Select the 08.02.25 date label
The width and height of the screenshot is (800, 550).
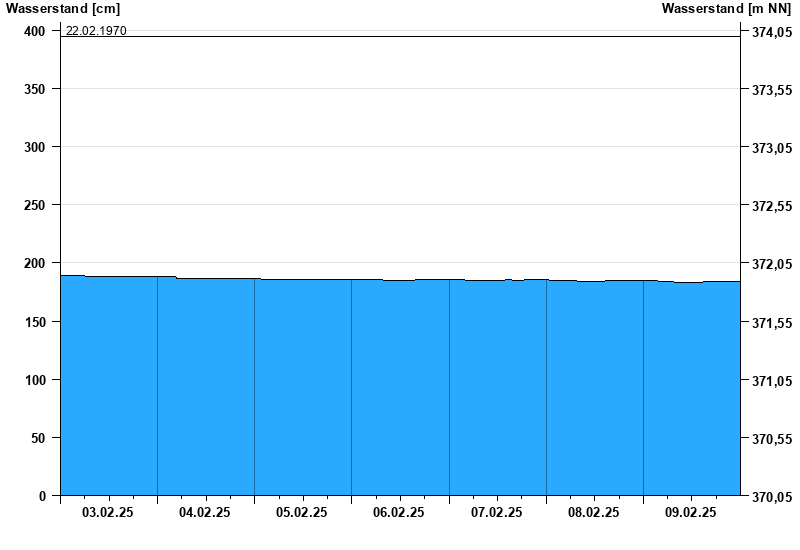click(x=593, y=513)
